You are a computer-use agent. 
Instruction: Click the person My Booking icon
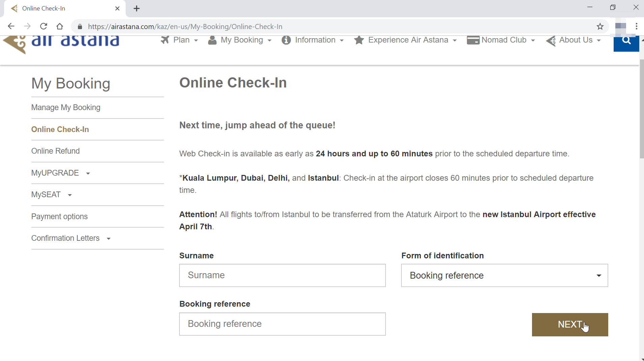(212, 40)
